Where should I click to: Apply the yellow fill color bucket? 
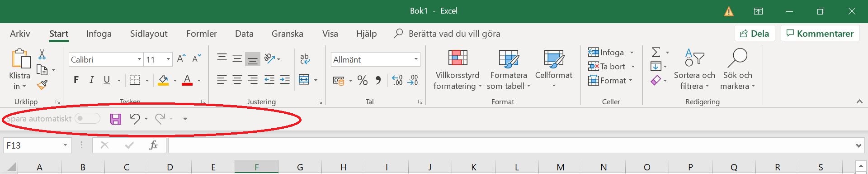[163, 81]
